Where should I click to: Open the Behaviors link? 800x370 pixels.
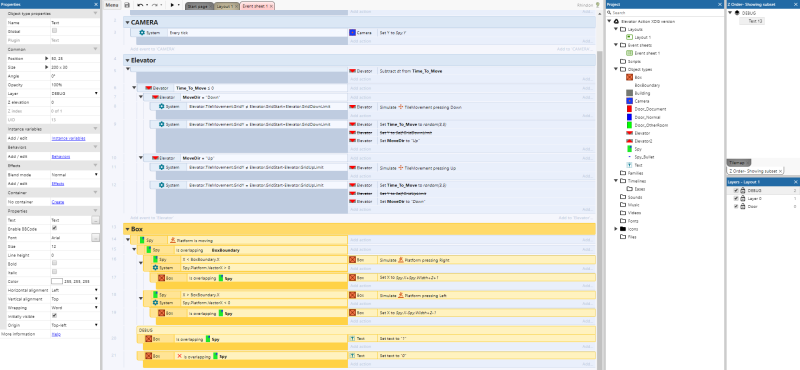[61, 157]
